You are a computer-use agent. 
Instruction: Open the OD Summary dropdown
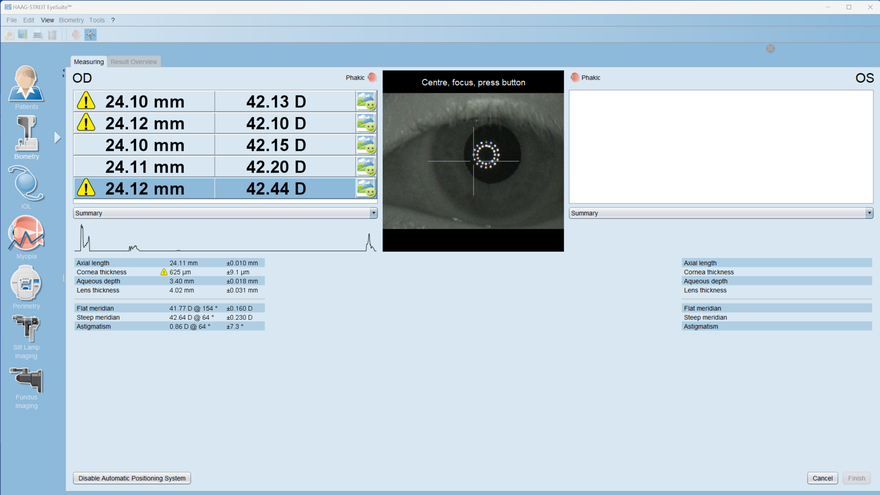coord(225,213)
